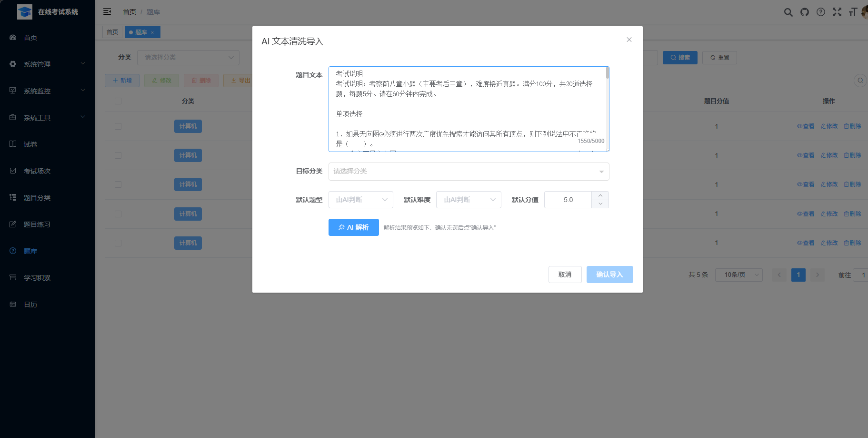Viewport: 868px width, 438px height.
Task: Click the 导出 toolbar button
Action: click(x=238, y=81)
